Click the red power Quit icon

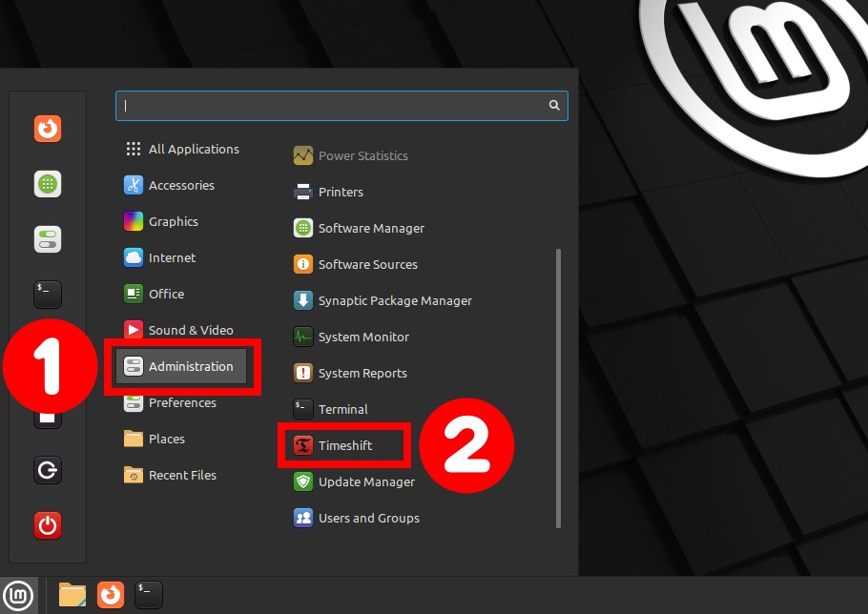48,525
